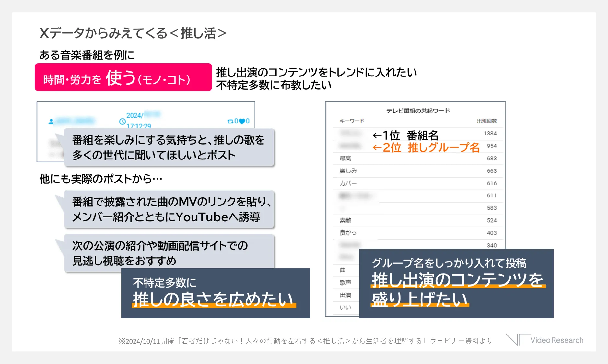Click the slide title Xデータからみえてくる＜推し活＞
Image resolution: width=608 pixels, height=364 pixels.
[133, 33]
